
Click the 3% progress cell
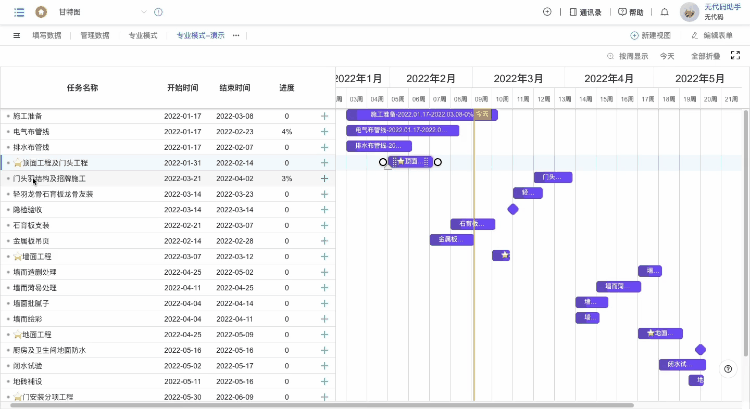[x=287, y=178]
